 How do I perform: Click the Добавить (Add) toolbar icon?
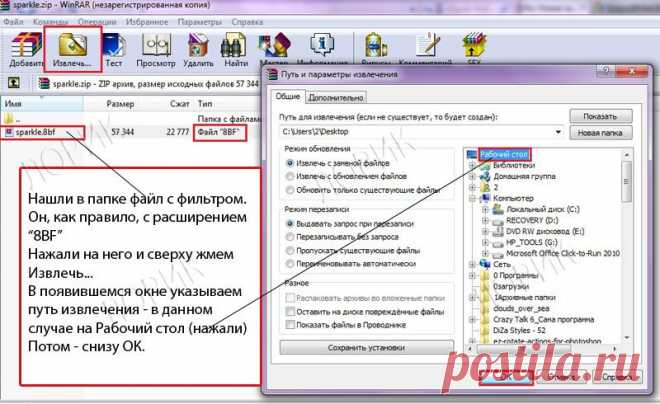coord(26,45)
